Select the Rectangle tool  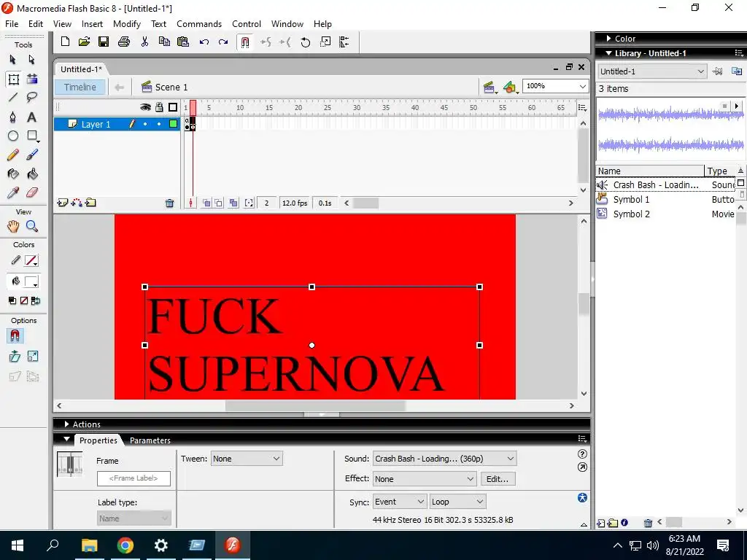tap(32, 136)
